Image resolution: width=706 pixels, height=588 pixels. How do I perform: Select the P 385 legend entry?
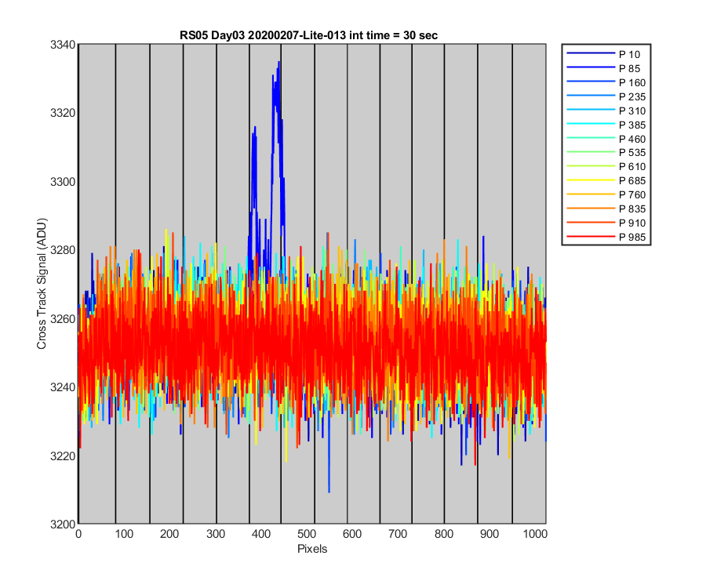(606, 125)
